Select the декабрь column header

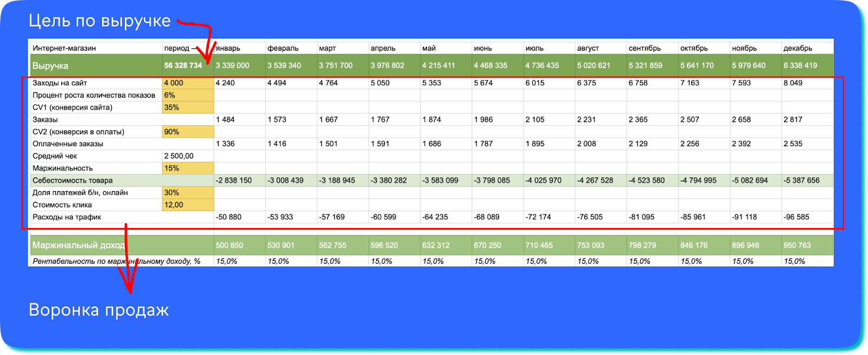point(797,48)
